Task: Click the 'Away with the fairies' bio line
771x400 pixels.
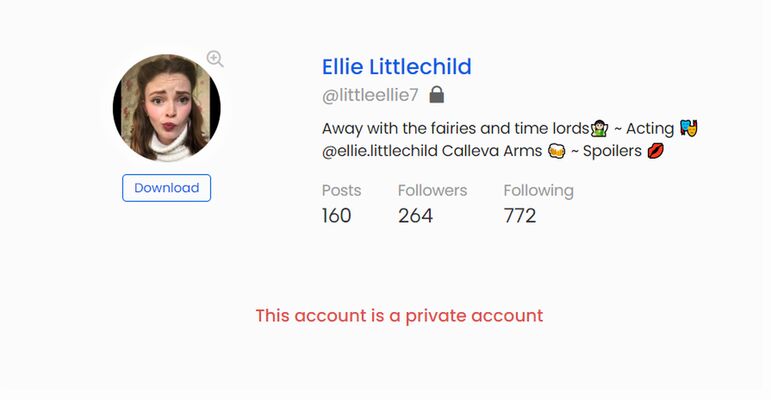Action: (510, 128)
